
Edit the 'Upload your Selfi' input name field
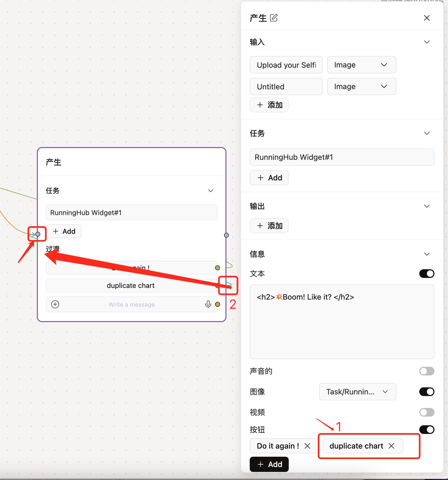click(x=286, y=65)
